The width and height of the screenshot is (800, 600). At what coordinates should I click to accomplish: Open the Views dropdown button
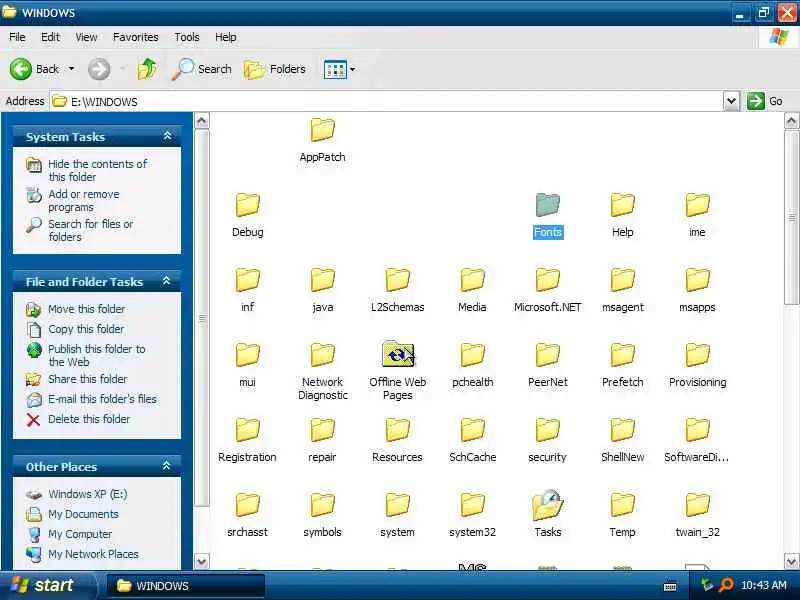339,69
